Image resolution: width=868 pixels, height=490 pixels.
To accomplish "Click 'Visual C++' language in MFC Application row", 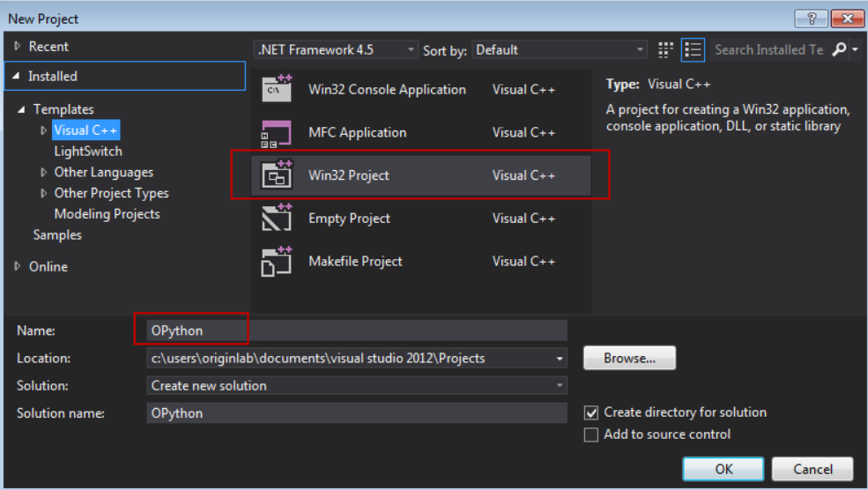I will tap(523, 132).
